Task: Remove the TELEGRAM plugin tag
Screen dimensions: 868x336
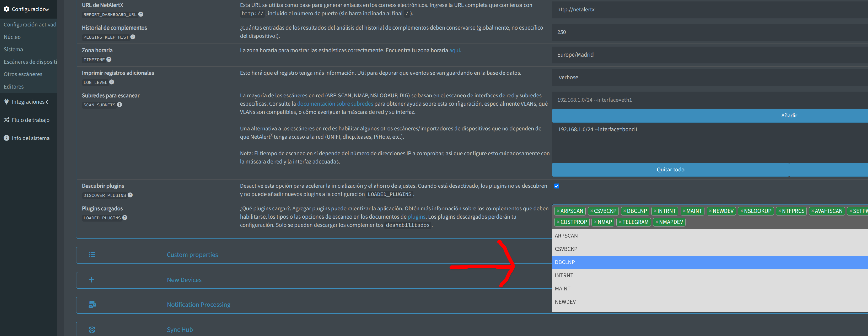Action: pos(620,222)
